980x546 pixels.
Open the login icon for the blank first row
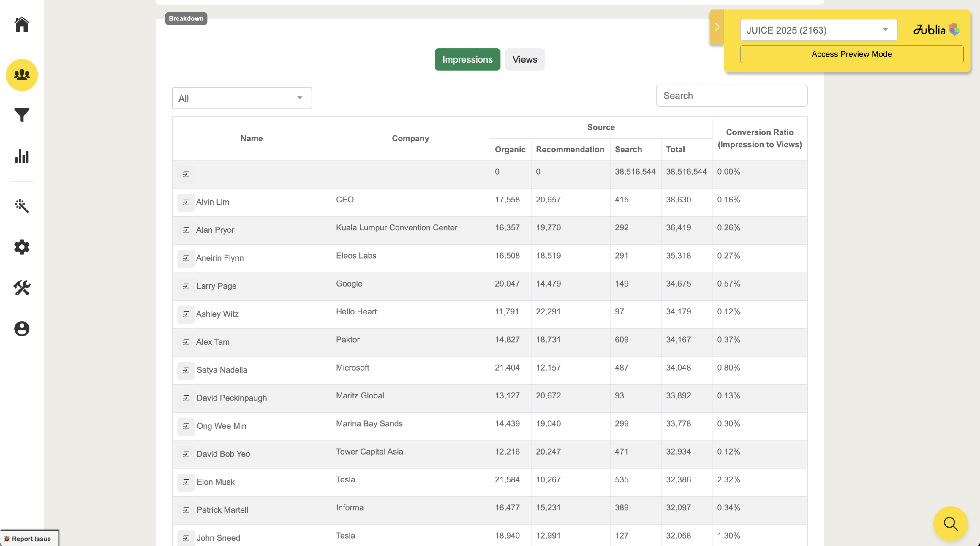186,174
